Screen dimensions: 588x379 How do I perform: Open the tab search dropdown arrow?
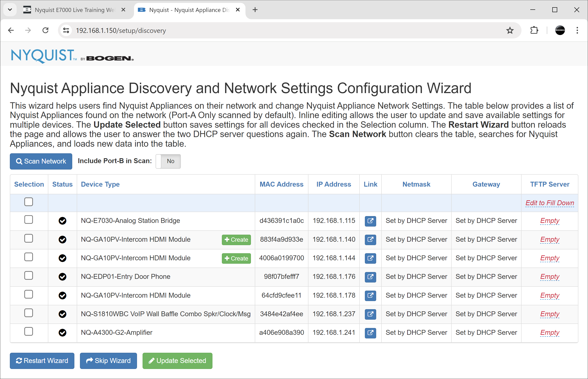point(10,10)
